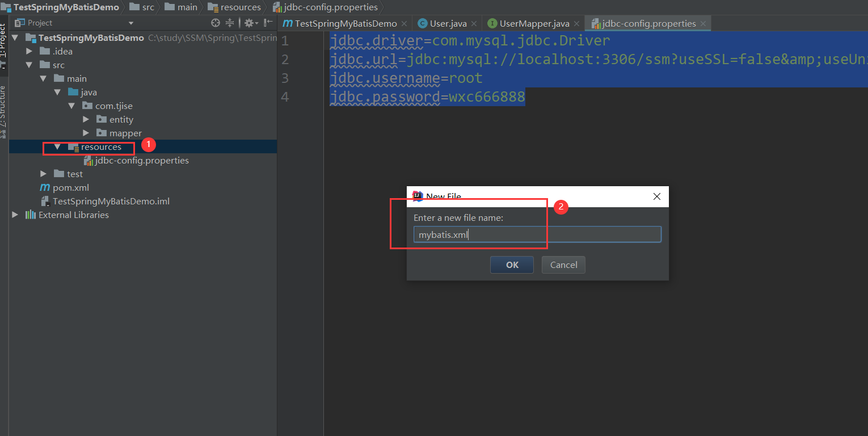This screenshot has width=868, height=436.
Task: Close the New File dialog with X
Action: (657, 196)
